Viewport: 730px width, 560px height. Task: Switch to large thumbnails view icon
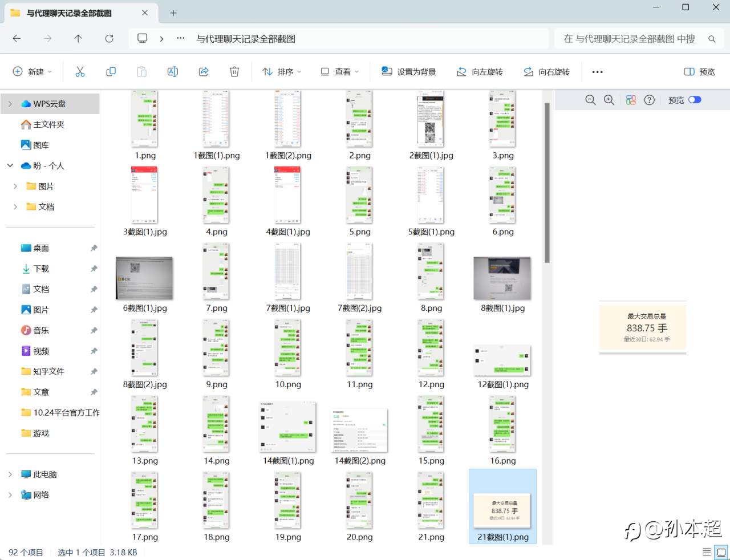point(721,551)
